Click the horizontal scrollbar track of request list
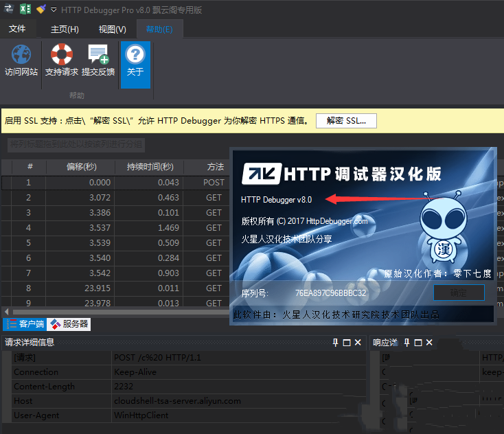 (x=121, y=312)
